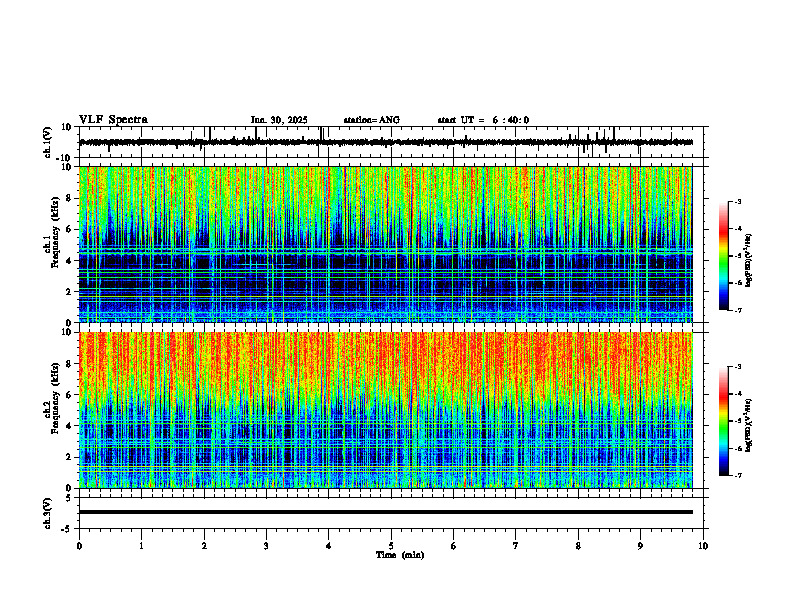The height and width of the screenshot is (612, 792).
Task: Click inside the ch.2 spectrogram panel
Action: pyautogui.click(x=385, y=410)
